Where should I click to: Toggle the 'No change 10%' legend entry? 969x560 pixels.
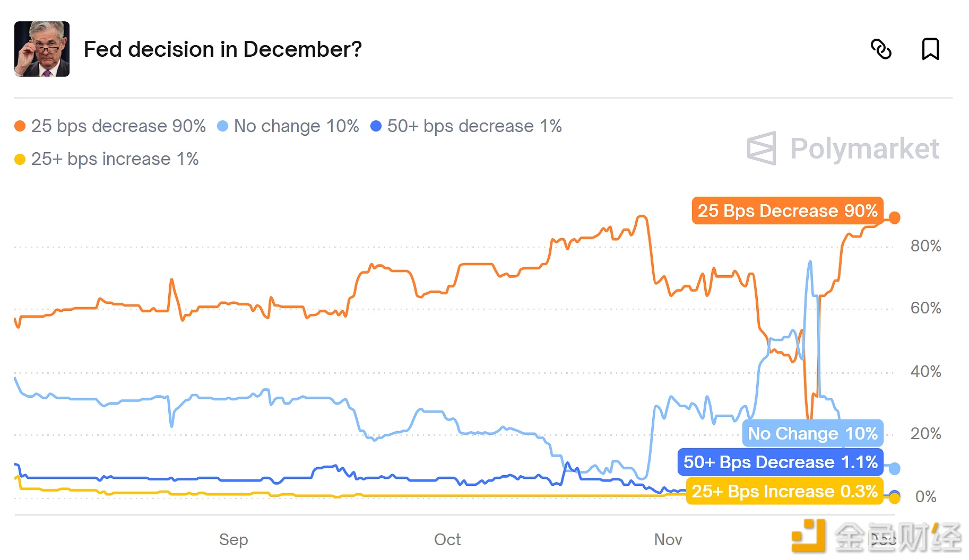[x=296, y=126]
